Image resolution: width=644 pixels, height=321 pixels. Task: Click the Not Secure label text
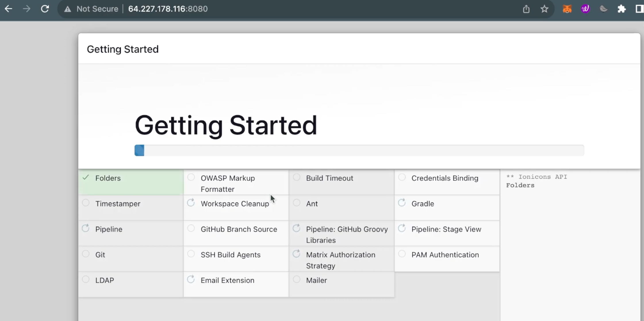click(97, 9)
